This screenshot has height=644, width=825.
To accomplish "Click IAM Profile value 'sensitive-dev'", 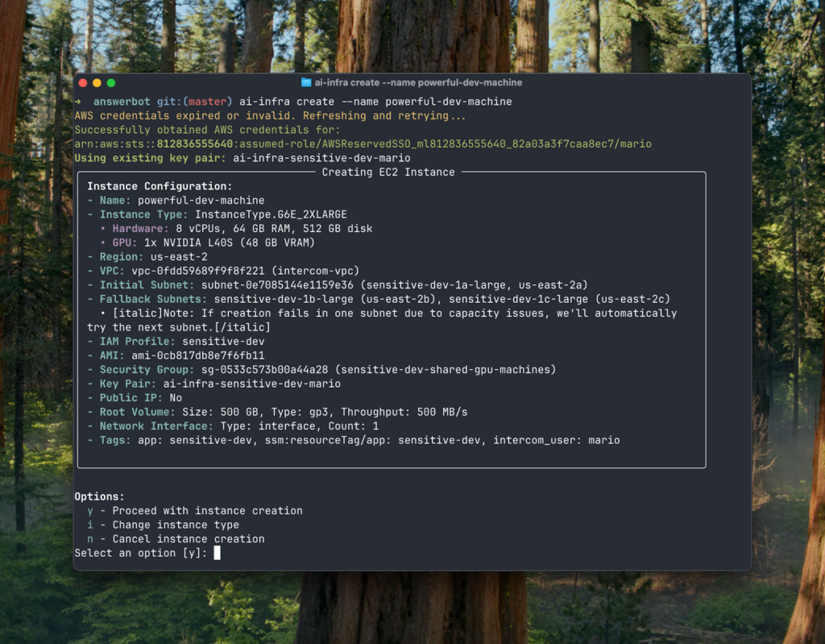I will [x=223, y=342].
